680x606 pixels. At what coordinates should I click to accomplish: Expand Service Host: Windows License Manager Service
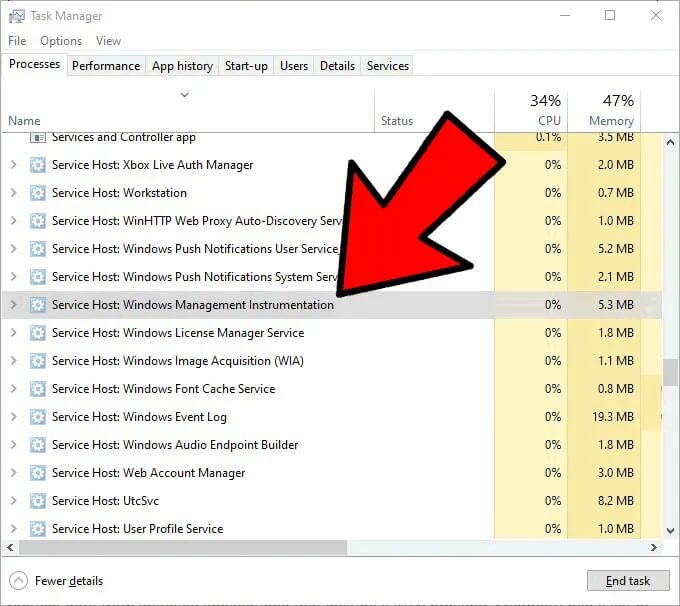13,333
